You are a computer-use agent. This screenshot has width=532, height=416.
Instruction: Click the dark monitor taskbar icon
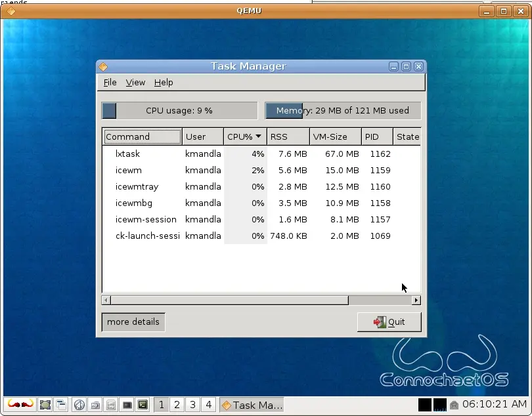(127, 405)
